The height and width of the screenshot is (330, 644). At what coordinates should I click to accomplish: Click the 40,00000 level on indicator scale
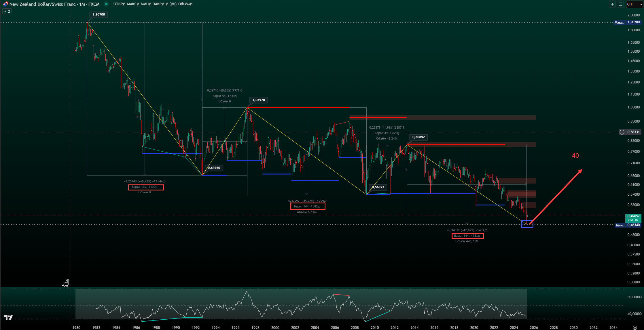point(634,314)
